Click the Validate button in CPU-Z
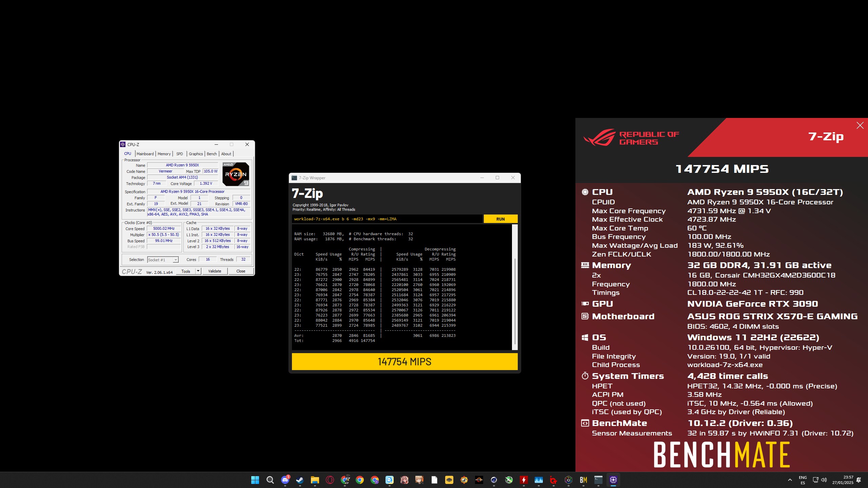868x488 pixels. 215,271
